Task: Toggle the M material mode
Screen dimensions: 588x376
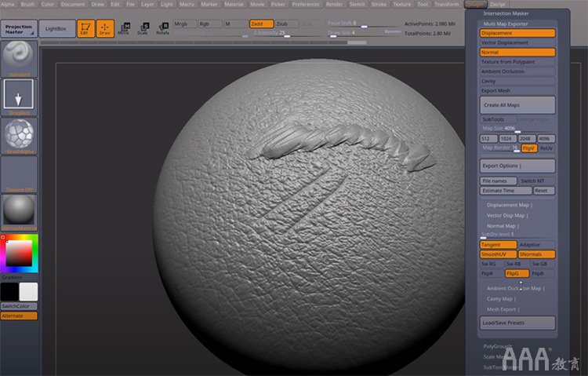Action: tap(235, 24)
